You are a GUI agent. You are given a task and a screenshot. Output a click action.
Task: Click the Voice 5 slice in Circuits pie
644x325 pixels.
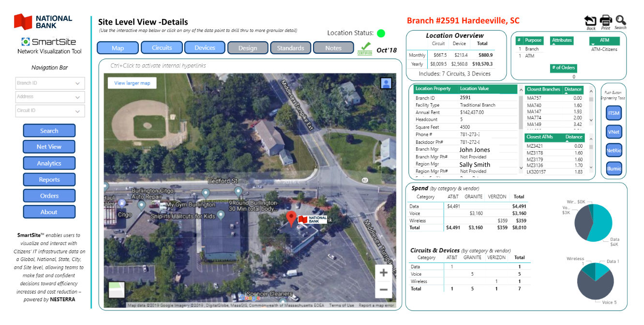coord(595,287)
